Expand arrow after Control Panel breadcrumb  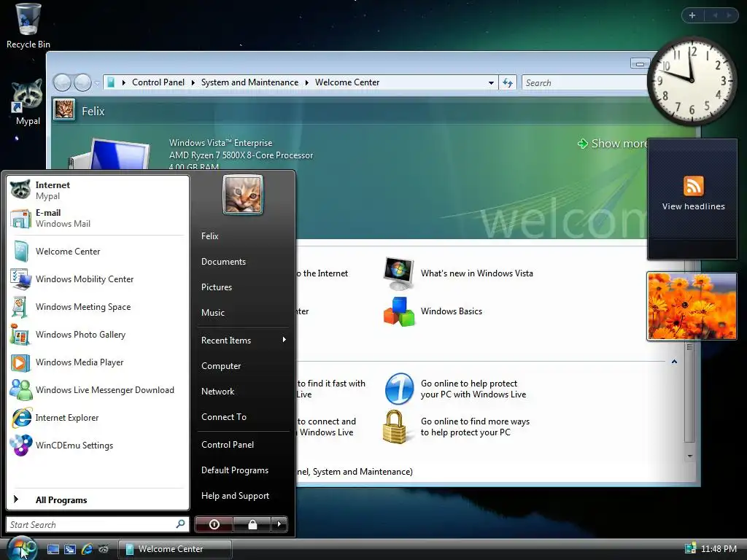(x=193, y=82)
